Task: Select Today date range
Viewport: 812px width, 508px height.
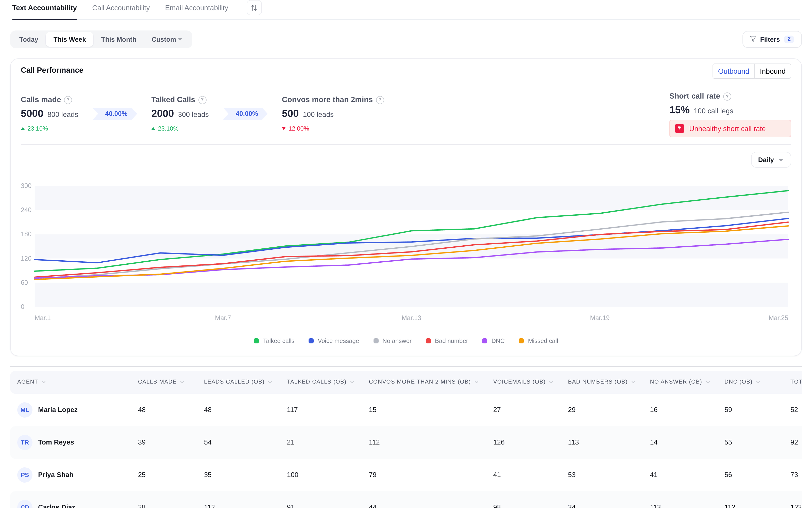Action: coord(28,39)
